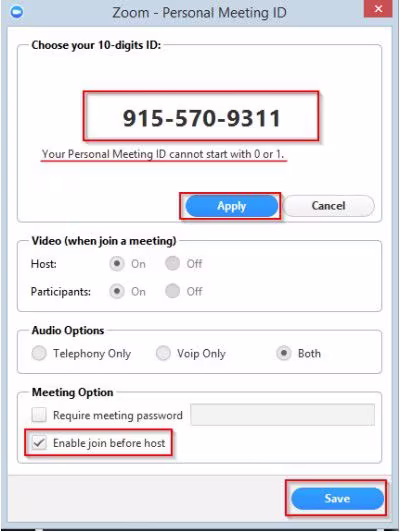Image resolution: width=400 pixels, height=532 pixels.
Task: Close the Personal Meeting ID window
Action: (x=378, y=8)
